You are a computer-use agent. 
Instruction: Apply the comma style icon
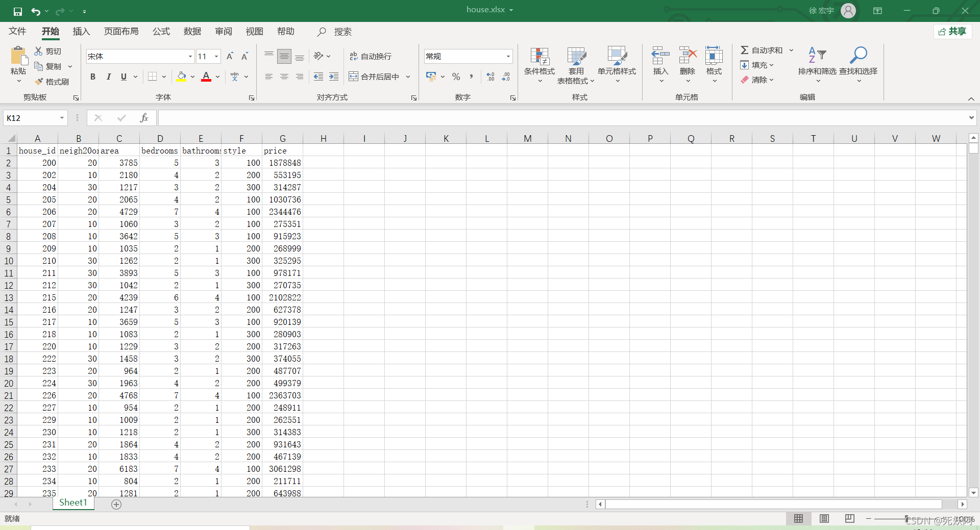click(471, 77)
